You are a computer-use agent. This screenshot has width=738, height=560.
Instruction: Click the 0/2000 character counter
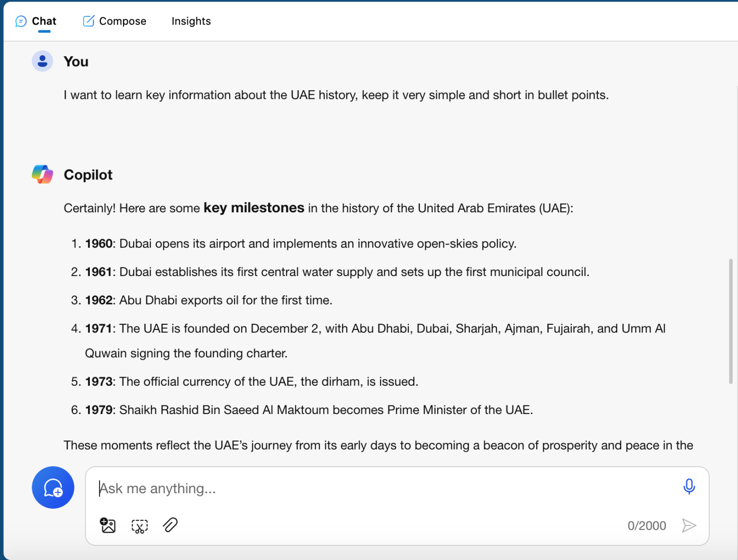click(x=647, y=526)
